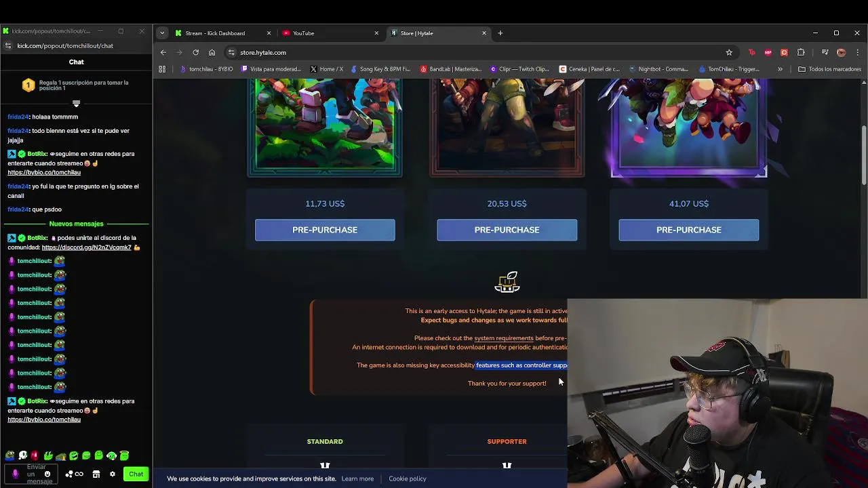Open the Kick chat shop icon
Viewport: 868px width, 488px height.
96,474
